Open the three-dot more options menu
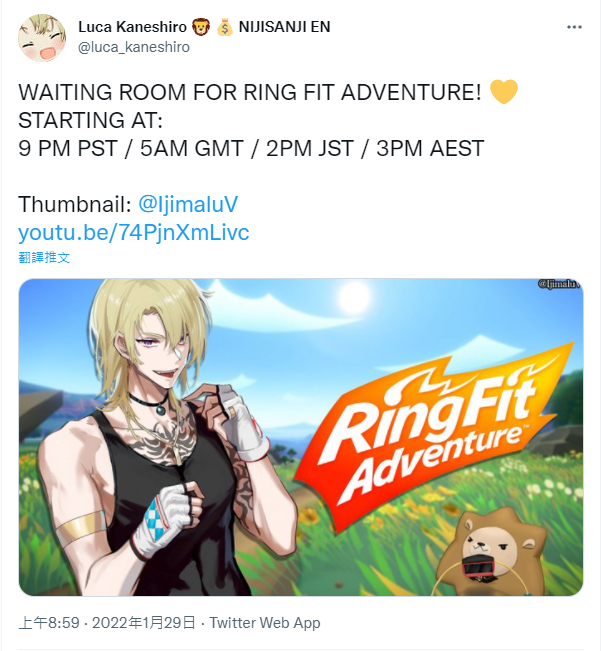 point(574,27)
